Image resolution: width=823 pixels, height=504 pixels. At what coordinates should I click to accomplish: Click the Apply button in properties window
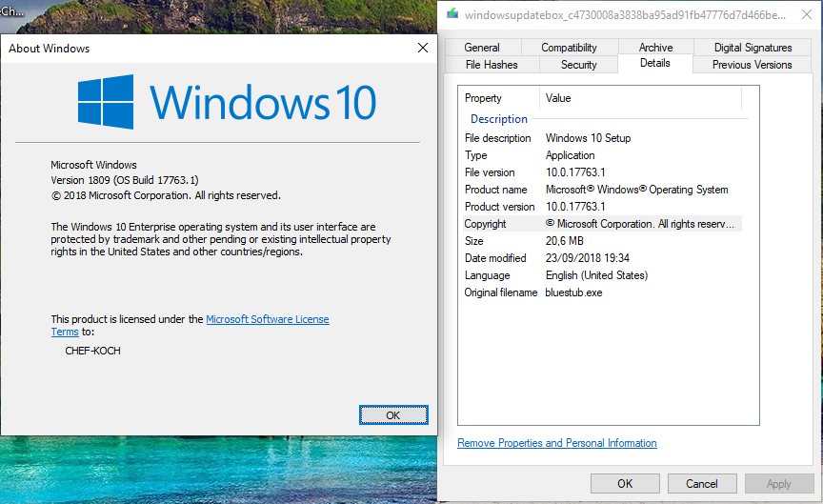(x=779, y=484)
